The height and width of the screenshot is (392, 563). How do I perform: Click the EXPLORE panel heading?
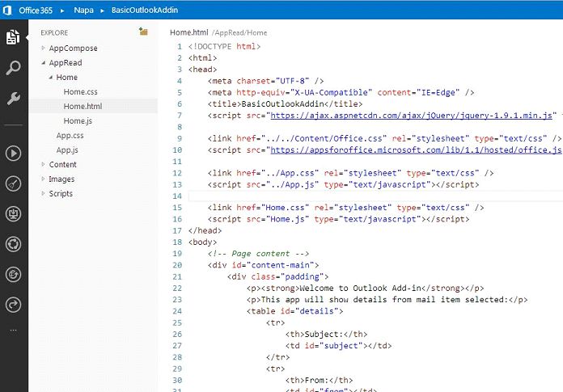click(54, 32)
